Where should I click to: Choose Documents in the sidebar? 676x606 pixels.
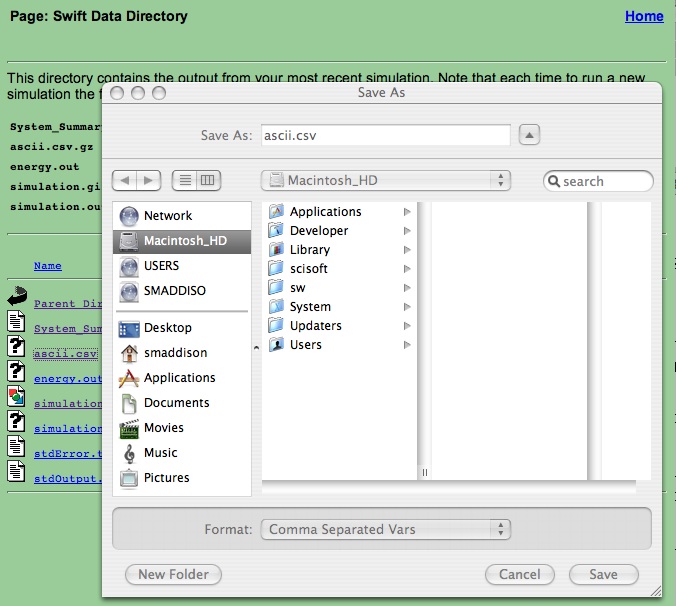182,403
